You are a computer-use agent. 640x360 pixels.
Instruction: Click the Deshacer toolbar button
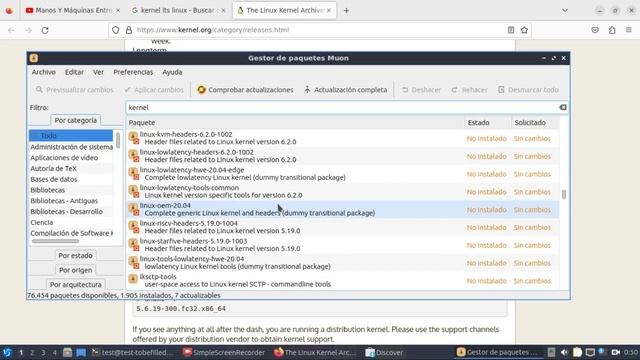421,90
